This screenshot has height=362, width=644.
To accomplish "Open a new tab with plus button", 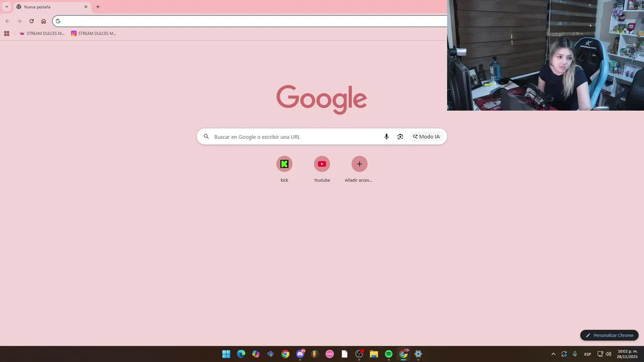I will pyautogui.click(x=98, y=7).
